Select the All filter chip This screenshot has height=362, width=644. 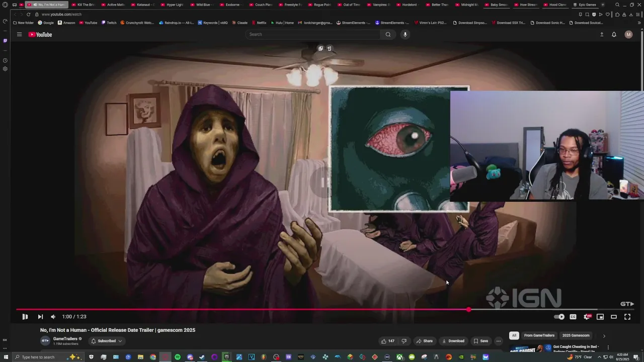pos(514,335)
